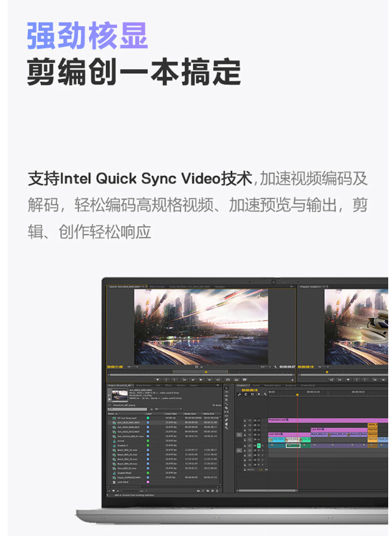
Task: Click Mark In in Source monitor
Action: pos(166,379)
